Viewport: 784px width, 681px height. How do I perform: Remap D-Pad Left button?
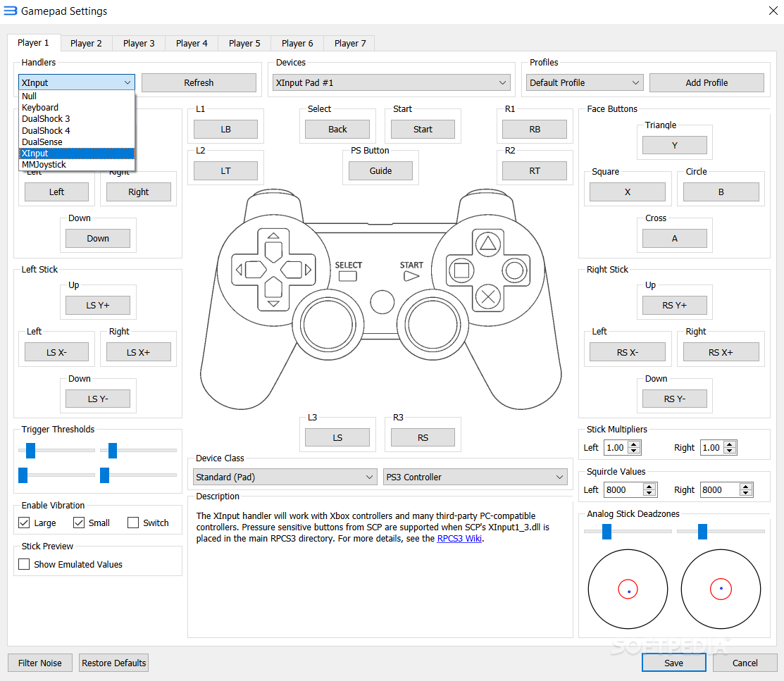[56, 192]
